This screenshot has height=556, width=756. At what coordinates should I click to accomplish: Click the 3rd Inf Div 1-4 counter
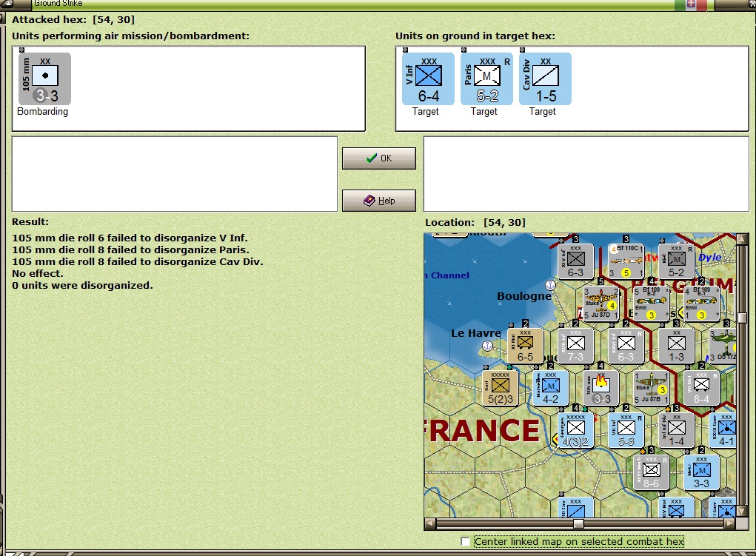coord(677,431)
